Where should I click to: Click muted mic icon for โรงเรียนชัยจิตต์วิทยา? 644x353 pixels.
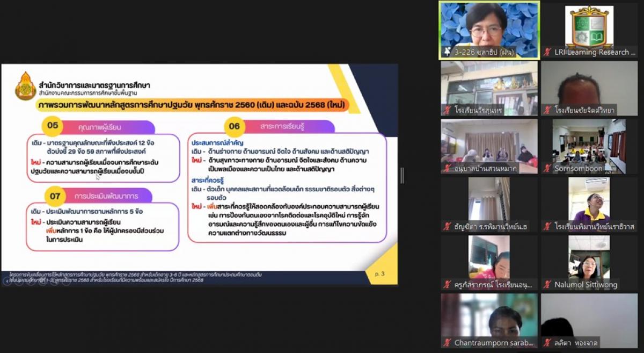click(547, 110)
